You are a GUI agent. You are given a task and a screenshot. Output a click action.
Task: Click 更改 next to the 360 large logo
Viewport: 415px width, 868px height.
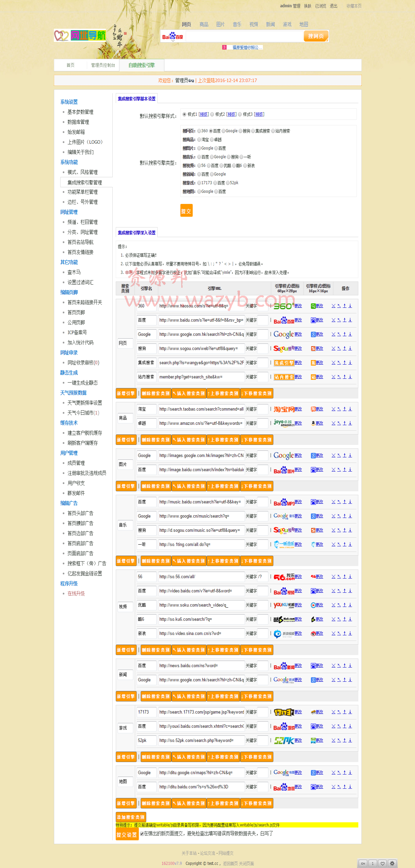(298, 306)
